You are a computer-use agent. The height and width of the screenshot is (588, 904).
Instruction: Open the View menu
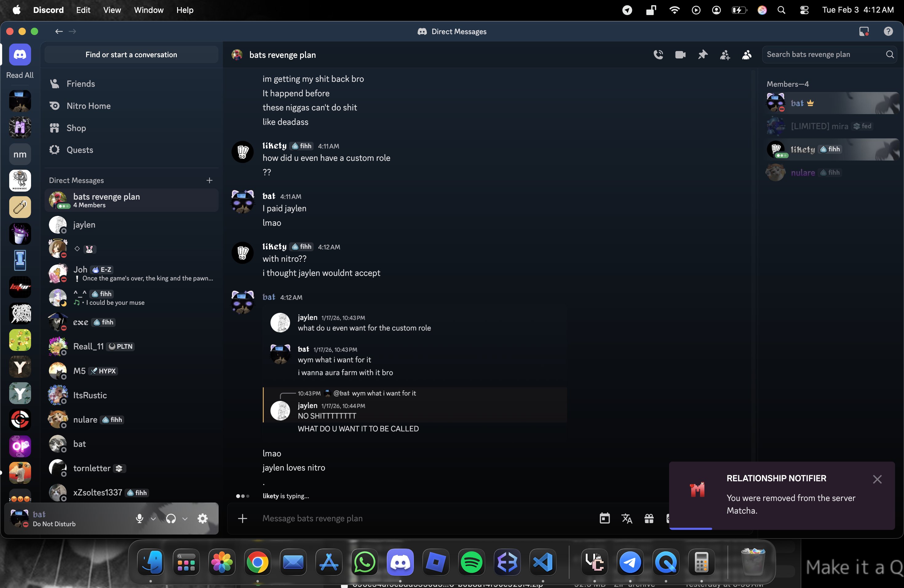tap(112, 10)
